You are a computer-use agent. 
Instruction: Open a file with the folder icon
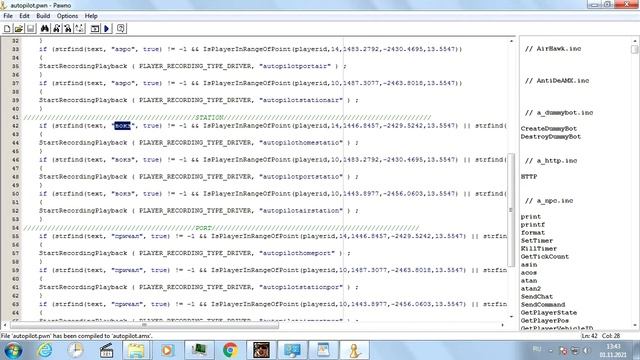18,29
